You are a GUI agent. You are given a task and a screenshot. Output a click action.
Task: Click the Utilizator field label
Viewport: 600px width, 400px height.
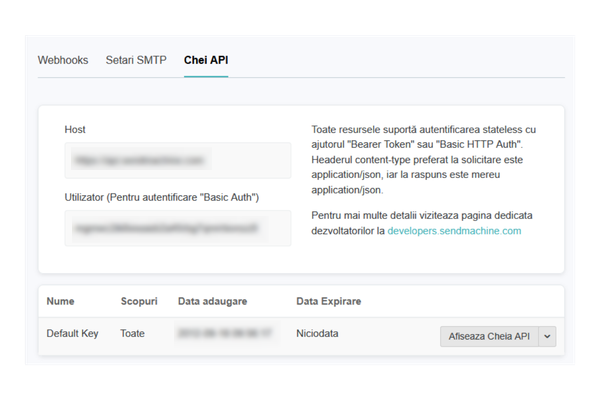click(162, 197)
